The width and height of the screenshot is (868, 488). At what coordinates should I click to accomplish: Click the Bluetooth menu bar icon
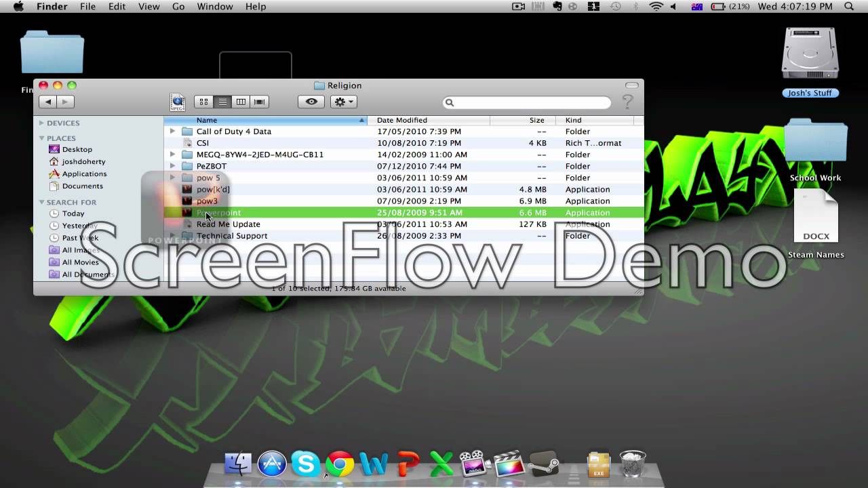(636, 6)
